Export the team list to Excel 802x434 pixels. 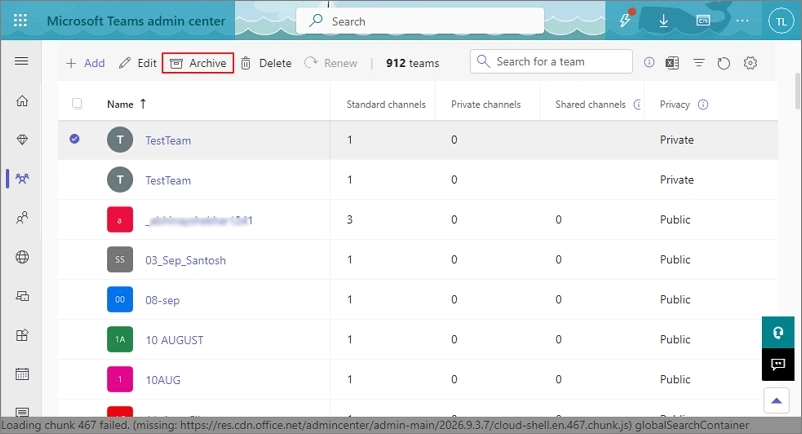(x=672, y=63)
